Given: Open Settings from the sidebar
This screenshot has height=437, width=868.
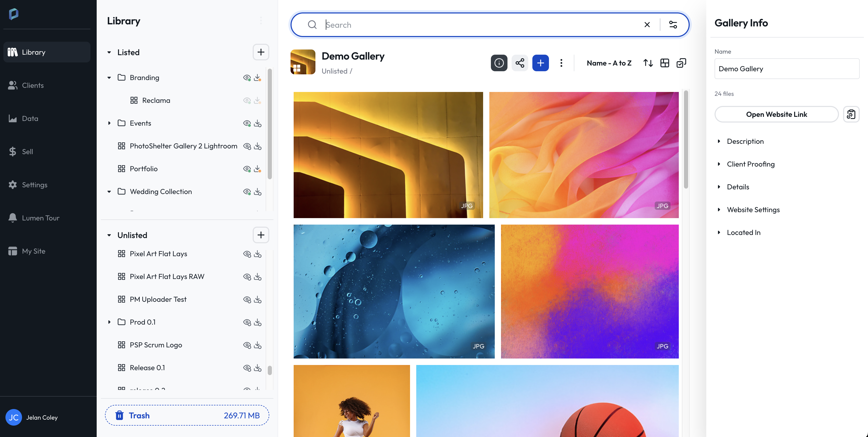Looking at the screenshot, I should [47, 185].
